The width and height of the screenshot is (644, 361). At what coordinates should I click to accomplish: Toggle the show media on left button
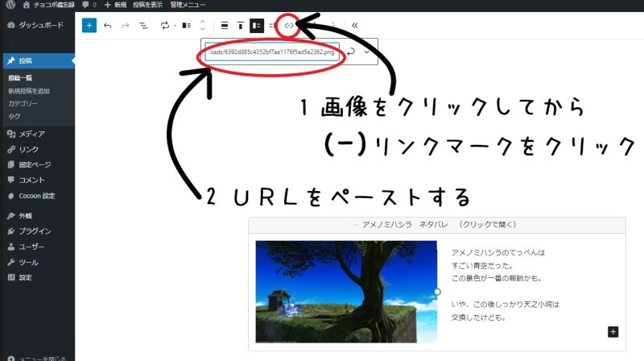click(x=256, y=25)
